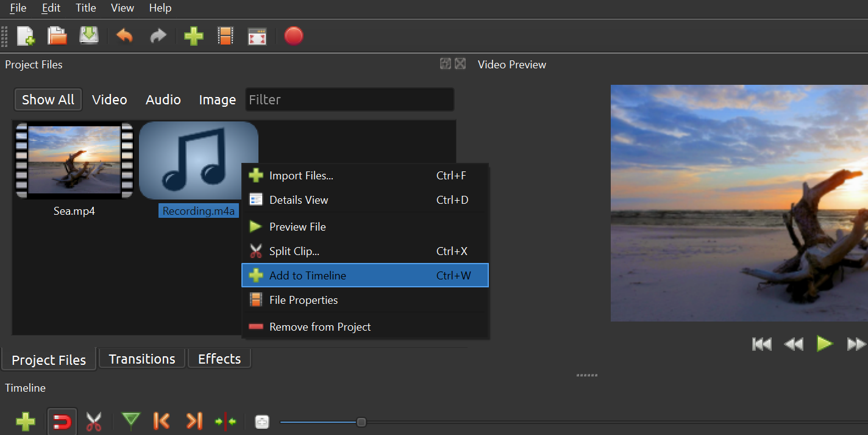Viewport: 868px width, 435px height.
Task: Select the Audio filter button
Action: coord(163,100)
